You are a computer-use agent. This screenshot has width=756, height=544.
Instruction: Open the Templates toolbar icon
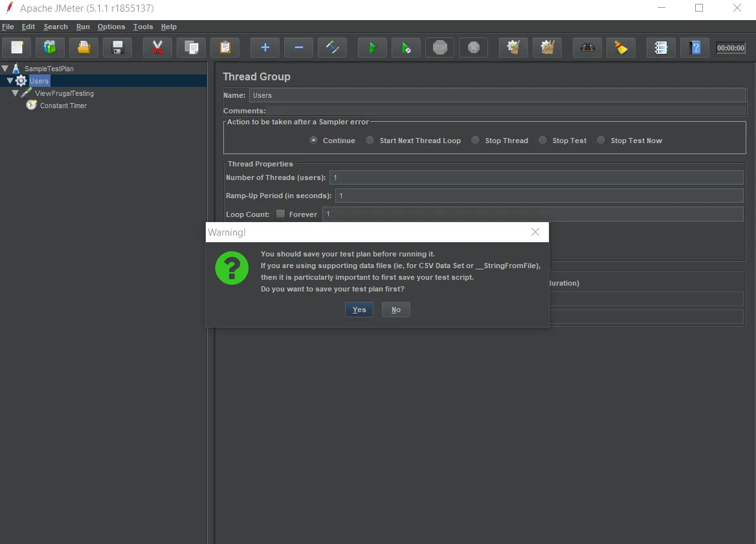coord(50,47)
